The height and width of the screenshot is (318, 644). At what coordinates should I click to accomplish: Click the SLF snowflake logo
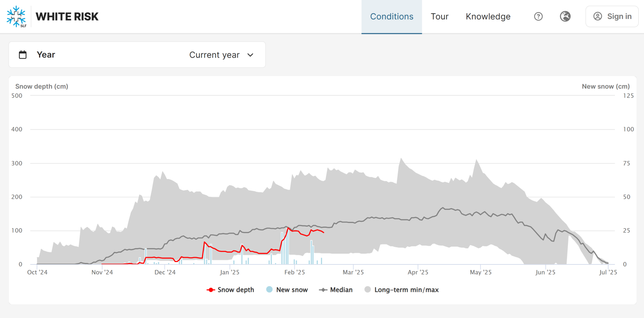(x=17, y=17)
